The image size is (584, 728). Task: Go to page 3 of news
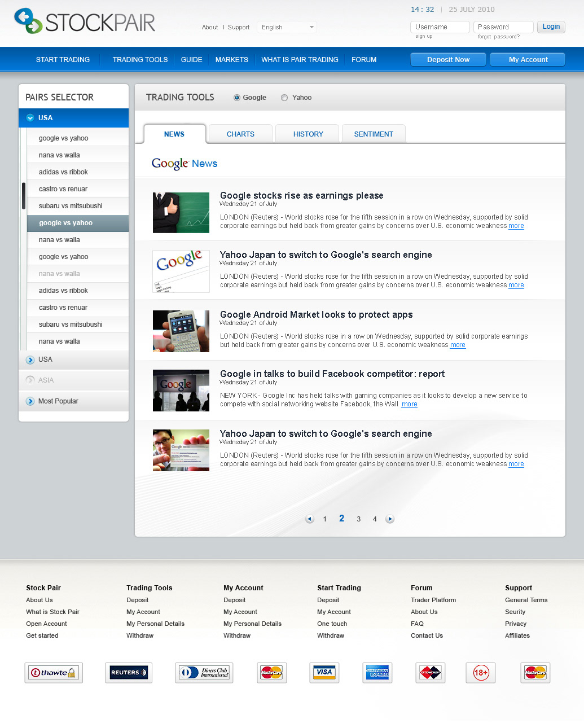click(358, 519)
